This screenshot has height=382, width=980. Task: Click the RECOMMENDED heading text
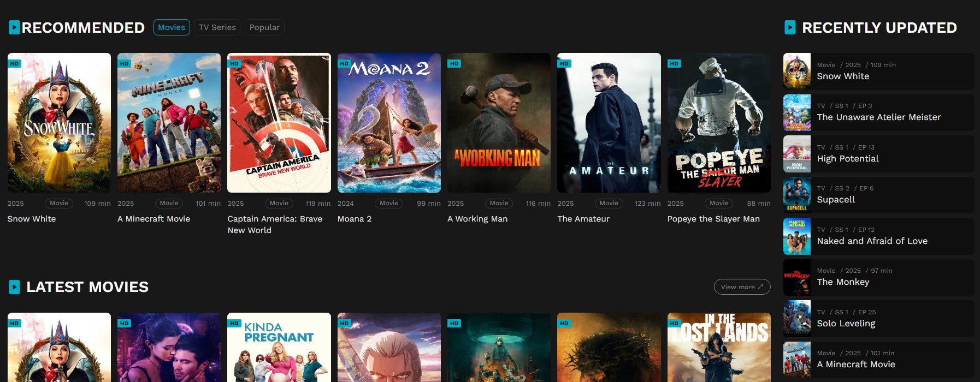click(83, 27)
